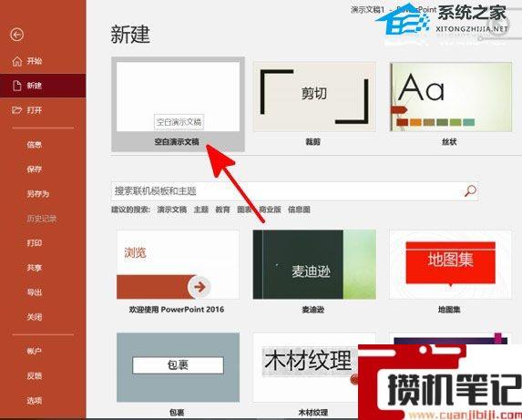
Task: Click the 木材纹理 caption below thumbnail
Action: [x=313, y=413]
